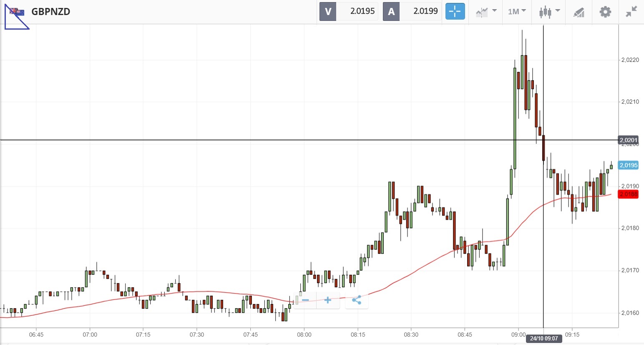Click the blue current price label 2,0195
The image size is (644, 345).
628,165
